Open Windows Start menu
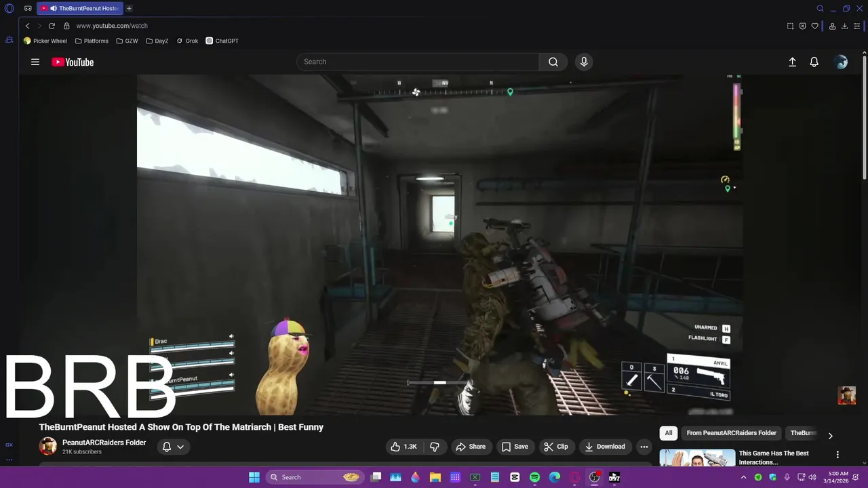This screenshot has width=868, height=488. pos(254,477)
